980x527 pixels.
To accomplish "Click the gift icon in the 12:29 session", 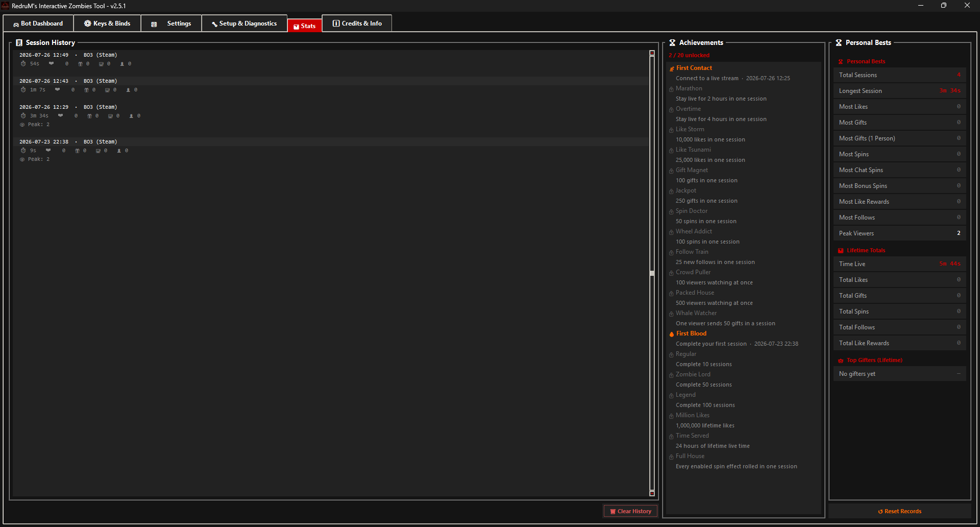I will point(89,116).
